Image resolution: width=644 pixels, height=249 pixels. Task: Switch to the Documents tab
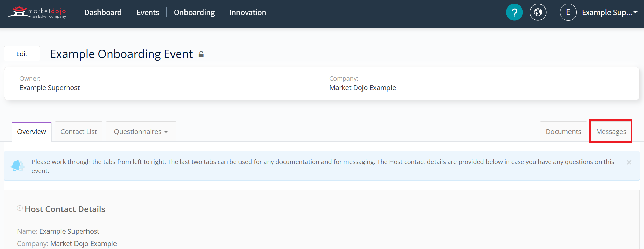(x=563, y=132)
